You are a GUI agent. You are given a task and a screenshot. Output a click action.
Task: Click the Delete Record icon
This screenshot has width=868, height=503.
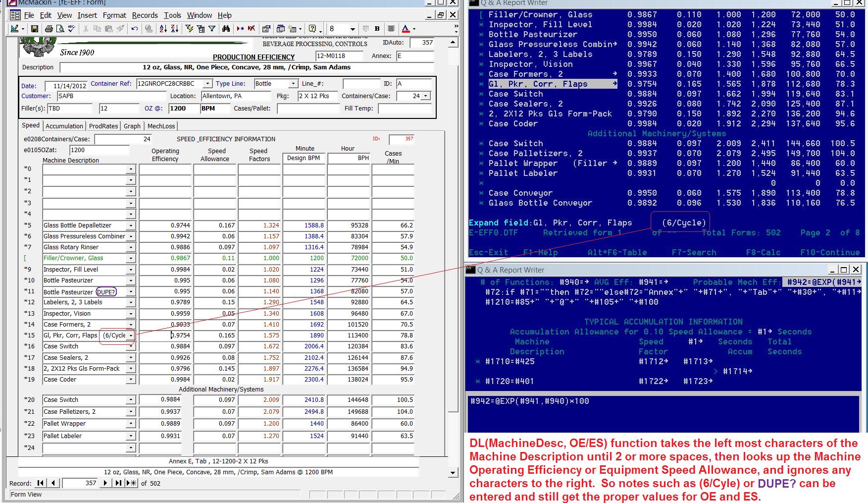[252, 29]
